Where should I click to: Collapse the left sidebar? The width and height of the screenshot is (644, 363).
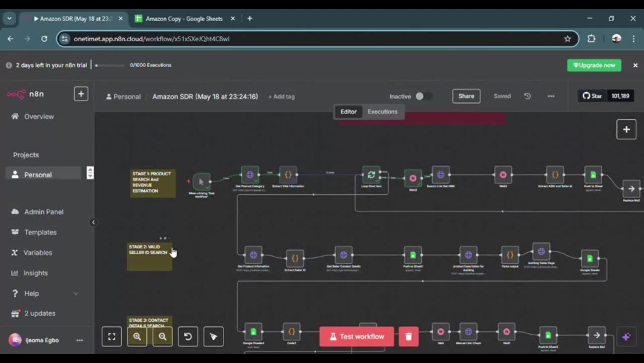(x=93, y=222)
